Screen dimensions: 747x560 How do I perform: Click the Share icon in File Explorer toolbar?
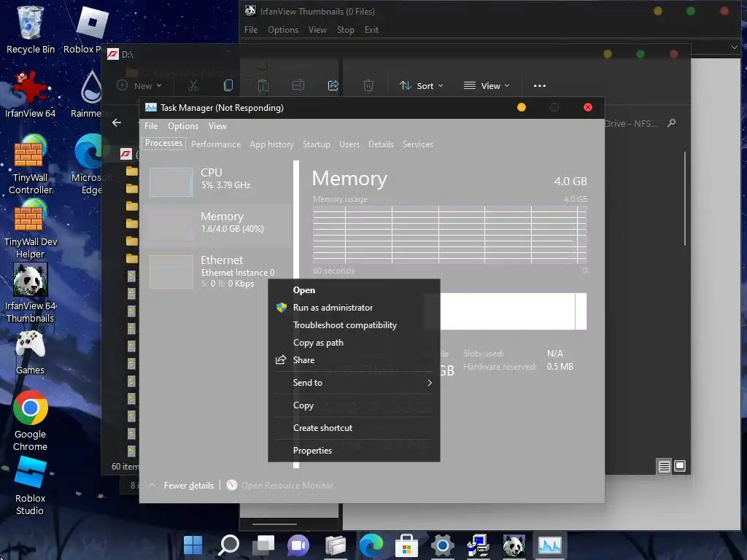tap(333, 85)
